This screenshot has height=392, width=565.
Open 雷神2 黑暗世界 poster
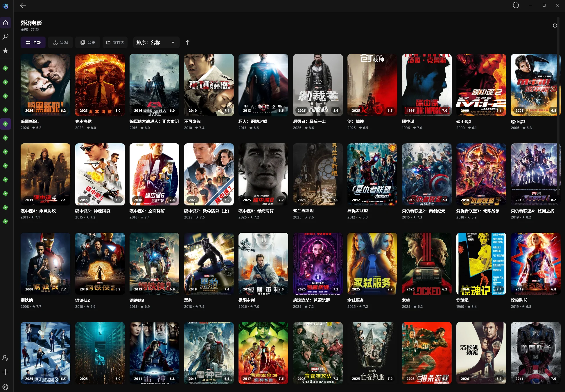coord(209,353)
